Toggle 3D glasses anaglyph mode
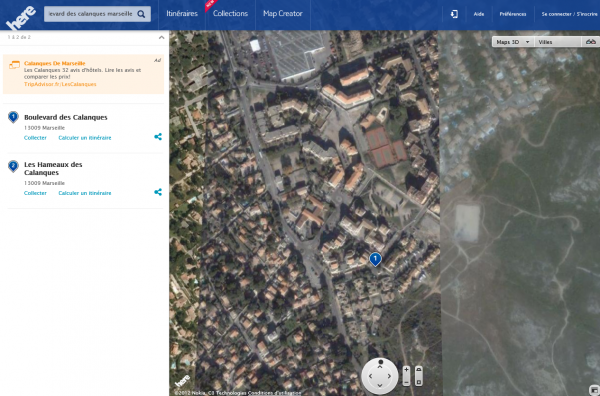The width and height of the screenshot is (600, 396). pos(591,42)
